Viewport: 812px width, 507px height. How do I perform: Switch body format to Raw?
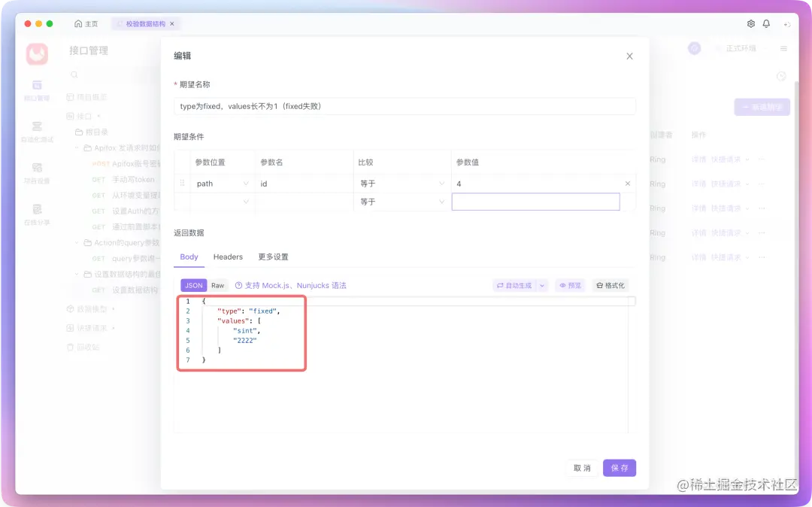pyautogui.click(x=217, y=285)
